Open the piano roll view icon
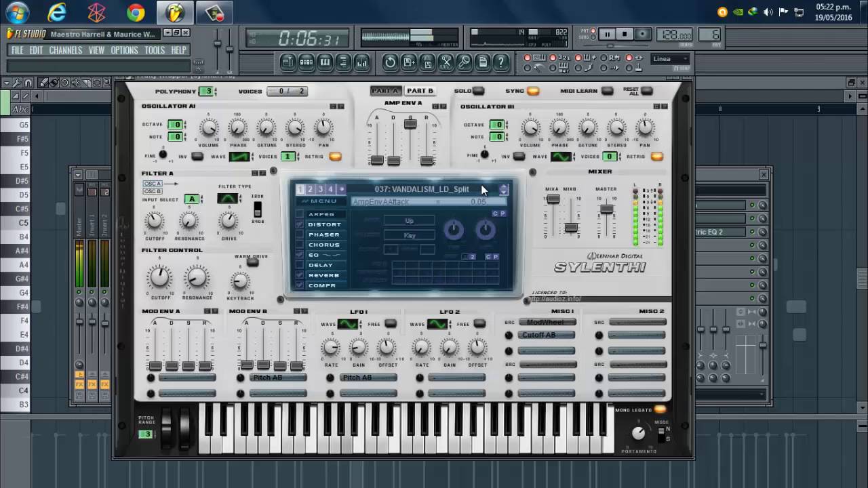This screenshot has height=488, width=868. point(325,62)
